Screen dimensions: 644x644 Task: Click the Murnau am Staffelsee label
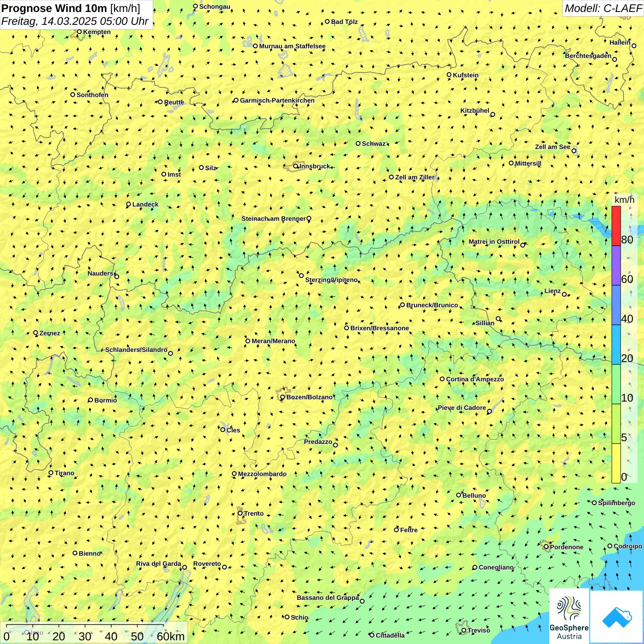[x=292, y=46]
